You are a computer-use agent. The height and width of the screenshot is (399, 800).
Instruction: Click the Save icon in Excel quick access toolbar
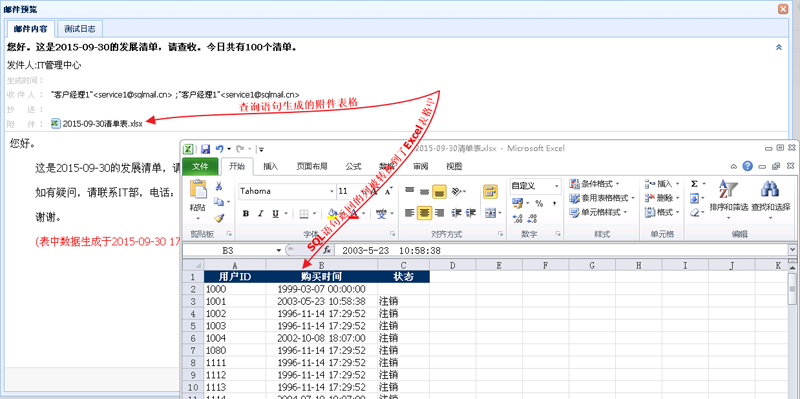pos(205,149)
